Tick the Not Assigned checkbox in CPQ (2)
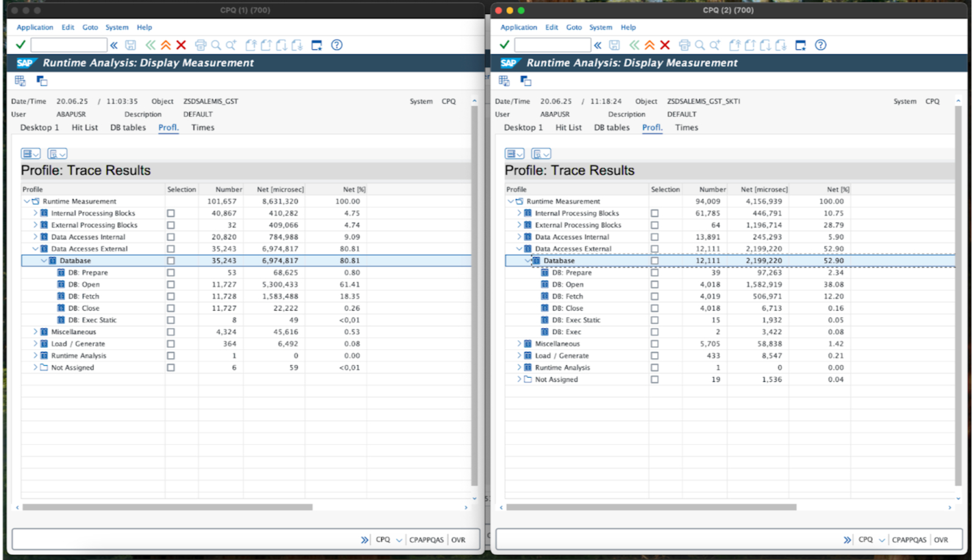 coord(655,380)
